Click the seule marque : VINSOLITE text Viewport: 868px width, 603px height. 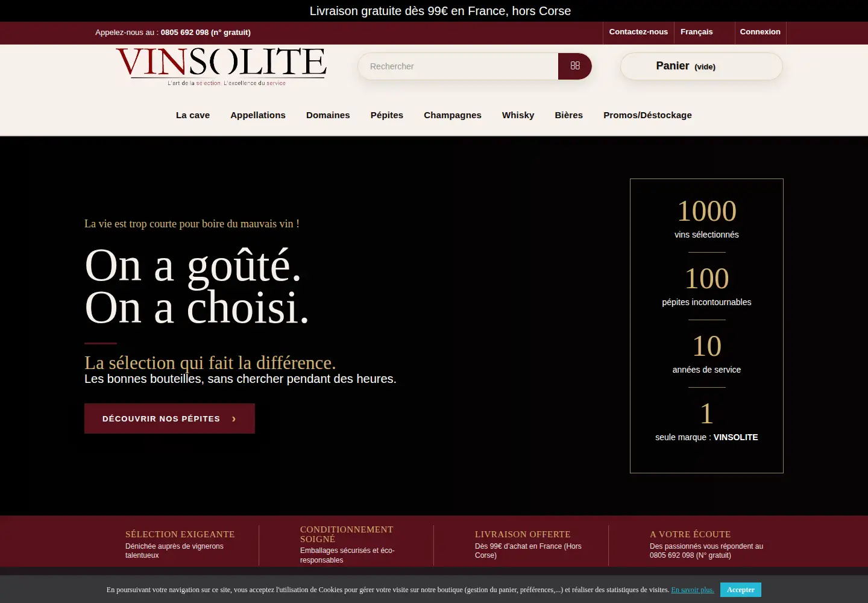click(x=706, y=437)
